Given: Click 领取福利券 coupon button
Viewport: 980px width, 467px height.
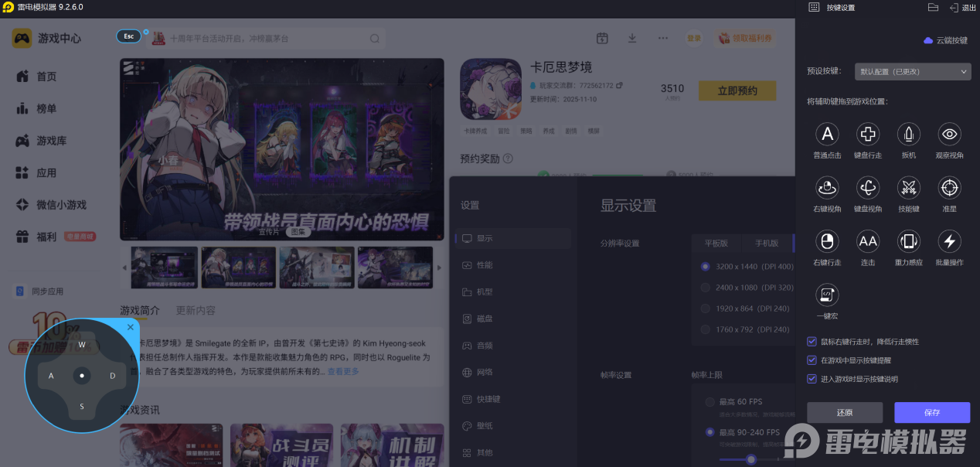Looking at the screenshot, I should tap(745, 38).
